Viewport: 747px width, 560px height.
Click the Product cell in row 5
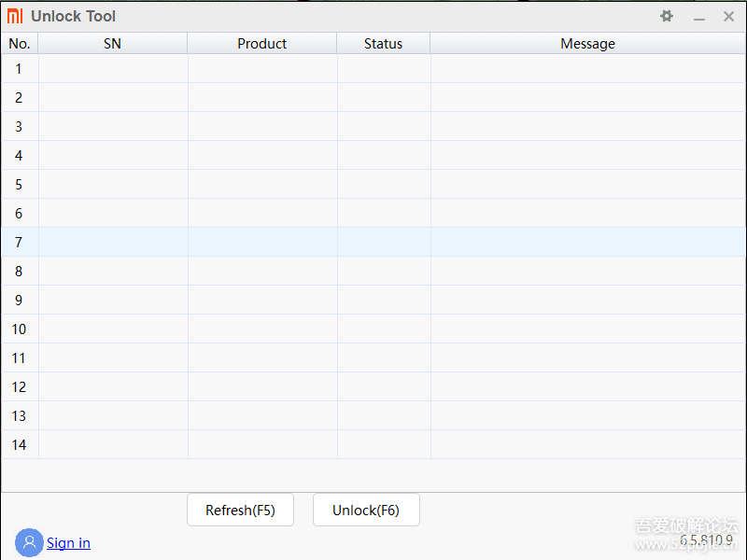(x=261, y=185)
